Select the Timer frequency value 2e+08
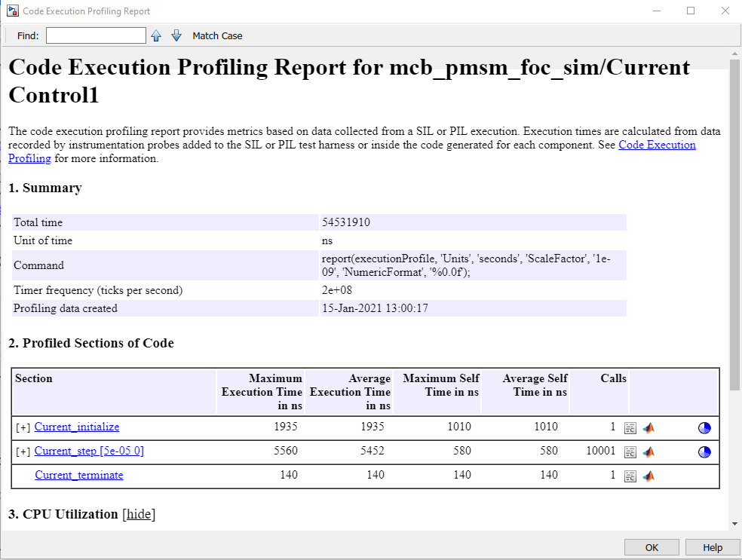The height and width of the screenshot is (560, 742). coord(337,290)
